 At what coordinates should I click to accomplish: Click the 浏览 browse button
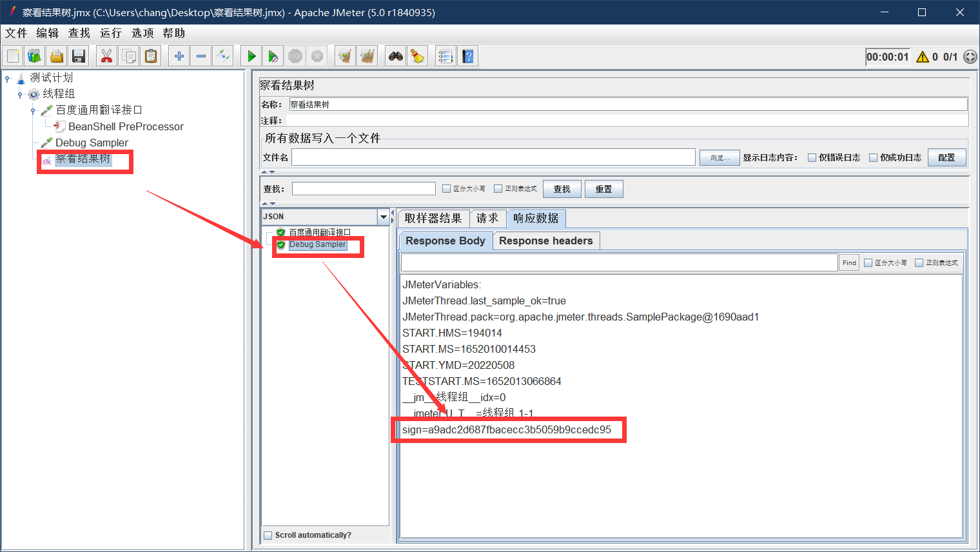(x=720, y=158)
